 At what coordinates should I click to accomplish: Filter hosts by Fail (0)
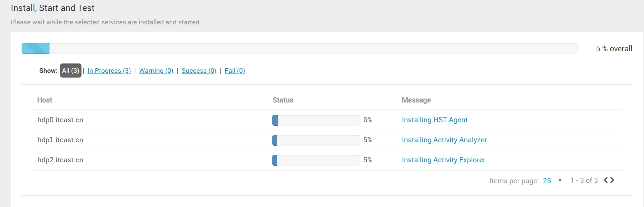pyautogui.click(x=235, y=71)
